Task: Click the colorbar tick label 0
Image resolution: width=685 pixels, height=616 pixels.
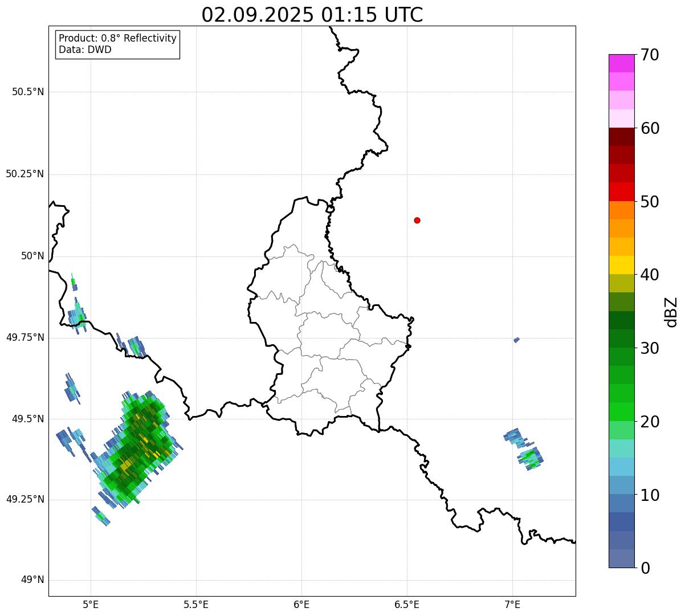Action: click(645, 568)
